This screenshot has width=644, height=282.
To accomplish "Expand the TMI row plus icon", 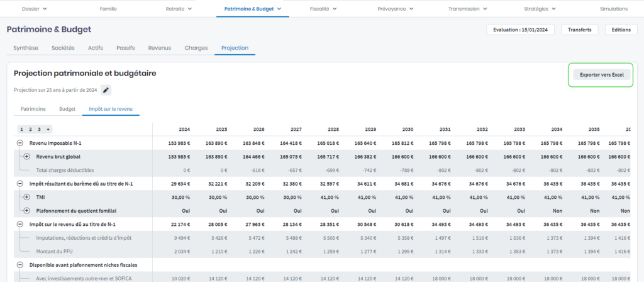I will 27,197.
